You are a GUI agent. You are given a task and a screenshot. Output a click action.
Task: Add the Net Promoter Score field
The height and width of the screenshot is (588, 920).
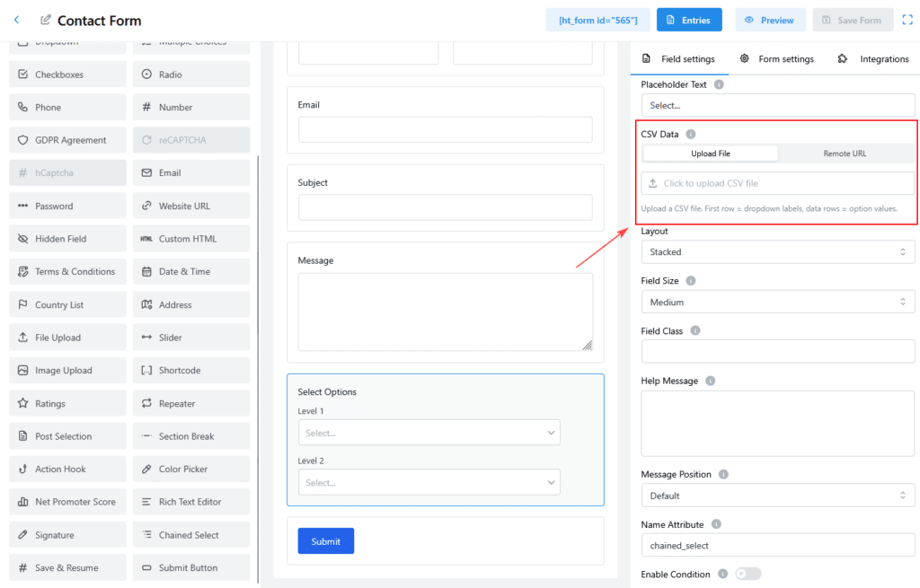67,502
